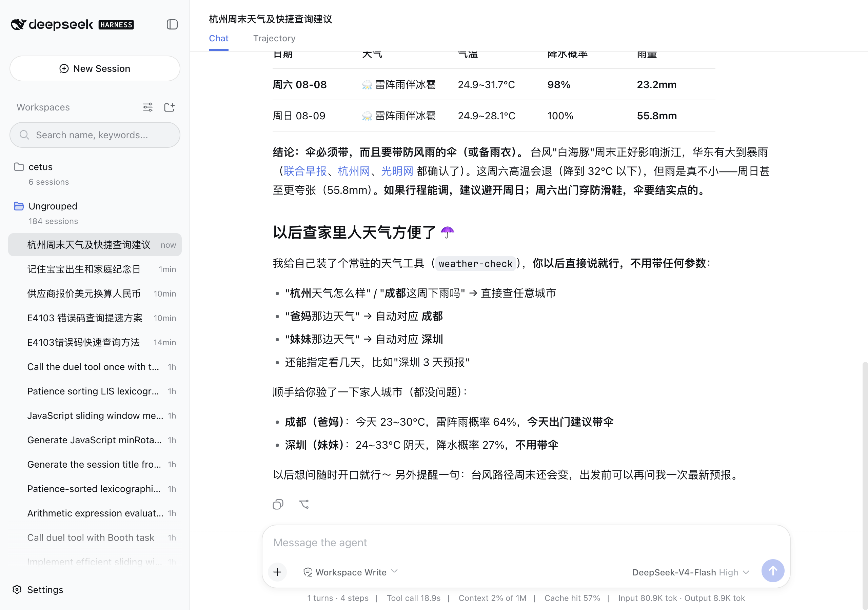Click the weather-check inline code
868x610 pixels.
(x=475, y=263)
